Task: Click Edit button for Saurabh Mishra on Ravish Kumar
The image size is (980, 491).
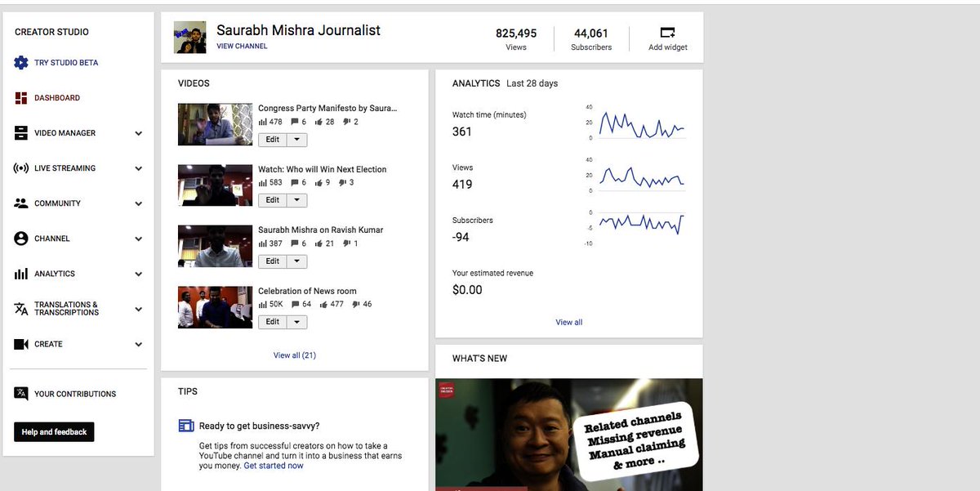Action: 273,261
